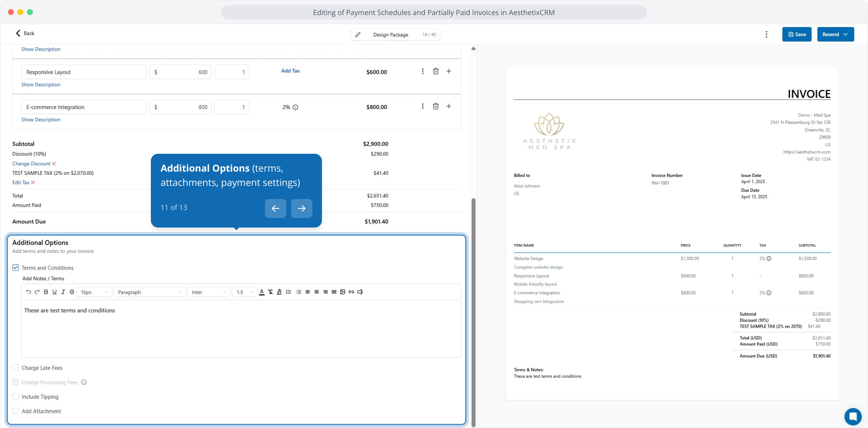Enable Charge Late Fees checkbox

(x=15, y=368)
